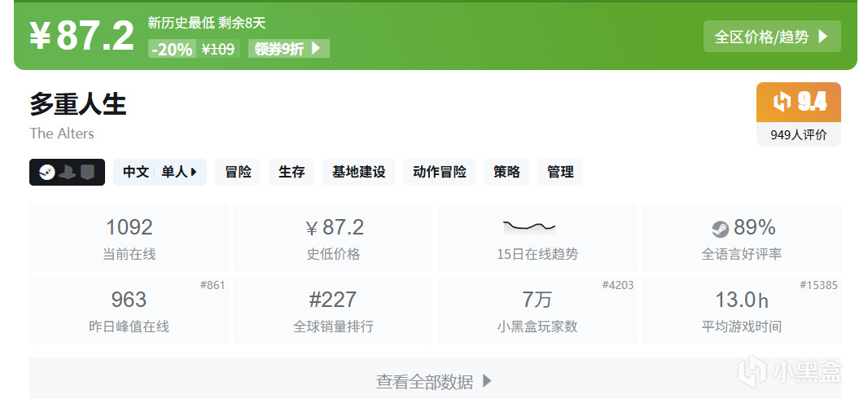Click the #861 rank label
Image resolution: width=868 pixels, height=399 pixels.
tap(213, 286)
